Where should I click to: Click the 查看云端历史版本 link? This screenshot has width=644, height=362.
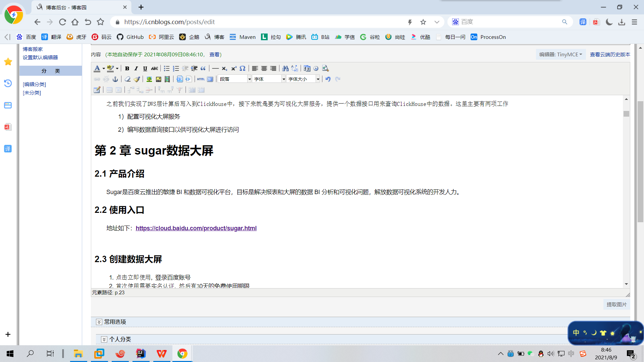coord(610,54)
